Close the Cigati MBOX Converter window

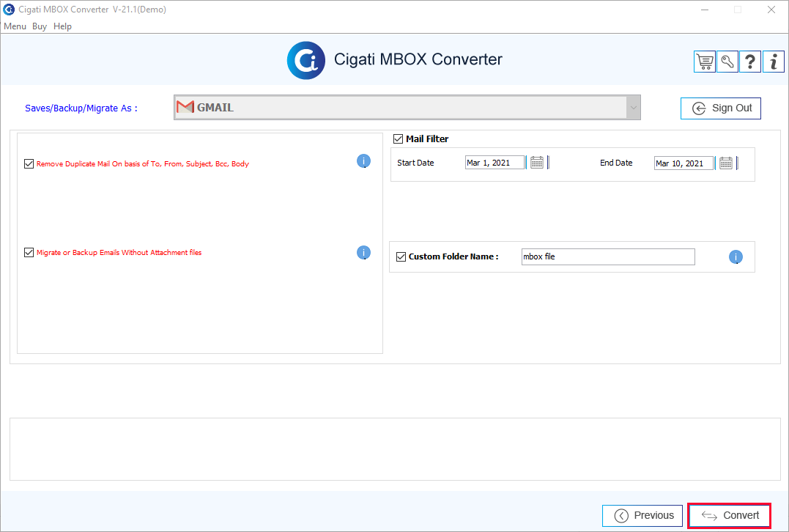point(771,10)
